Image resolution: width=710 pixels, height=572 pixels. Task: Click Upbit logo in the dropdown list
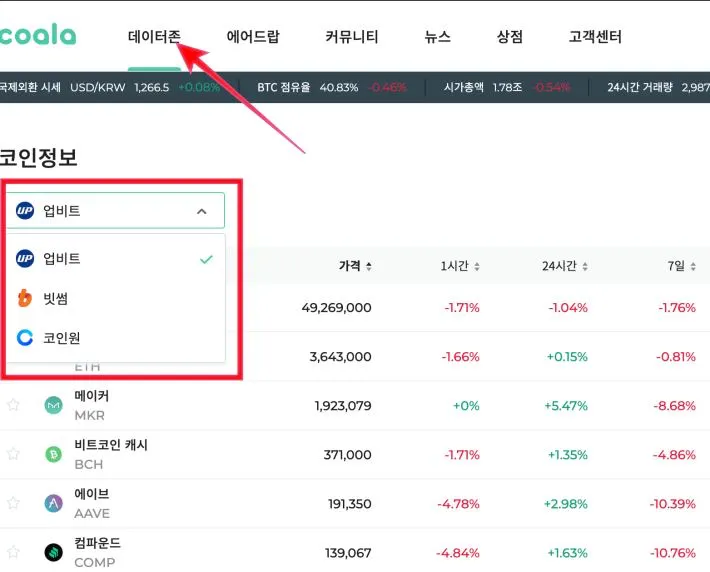click(25, 259)
